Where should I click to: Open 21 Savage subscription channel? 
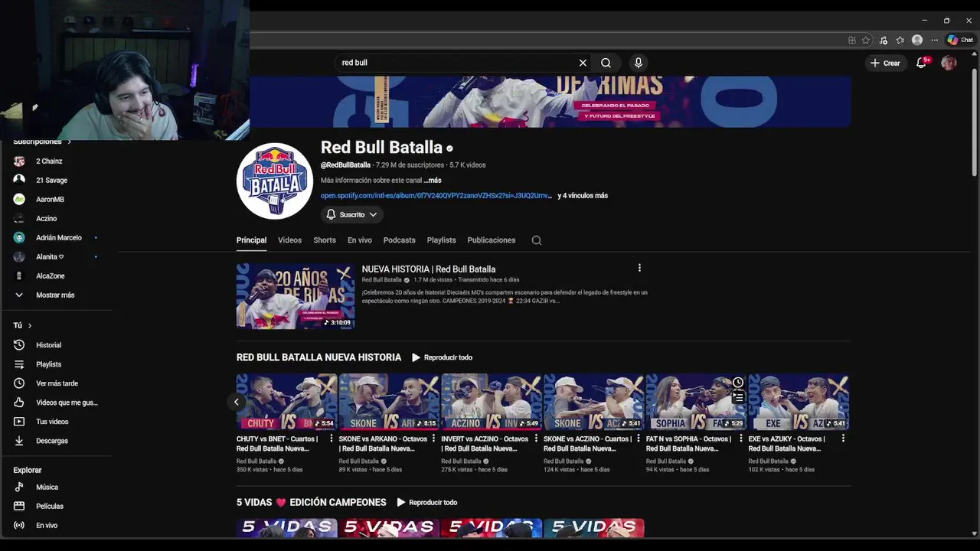[55, 181]
